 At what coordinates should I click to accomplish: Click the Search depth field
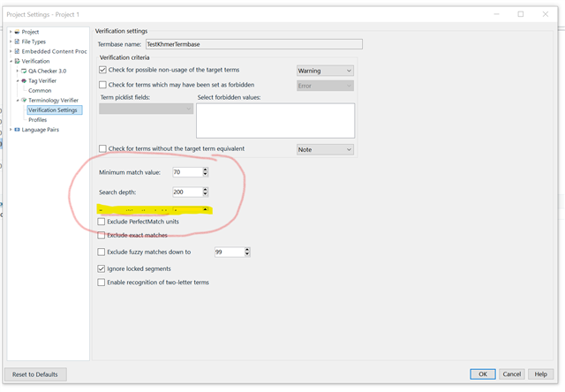click(187, 192)
